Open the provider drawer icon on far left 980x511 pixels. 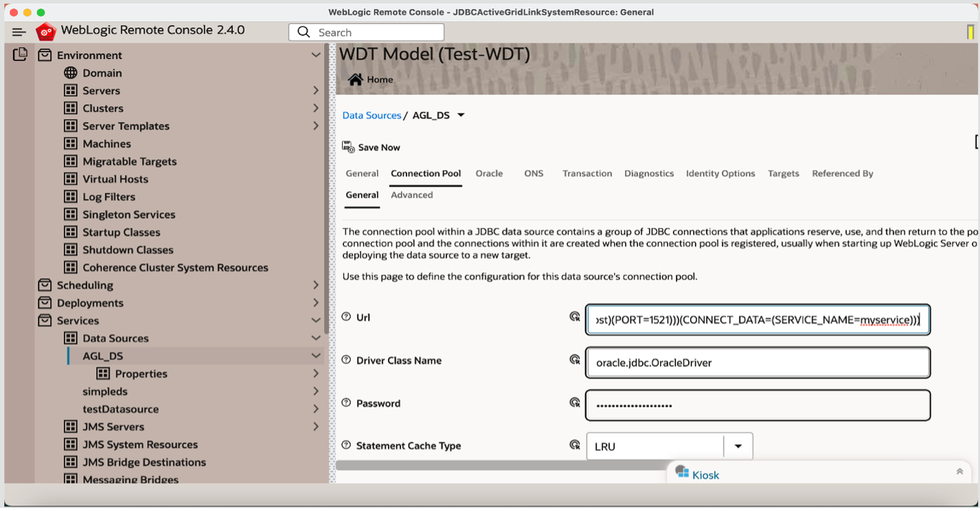tap(21, 54)
